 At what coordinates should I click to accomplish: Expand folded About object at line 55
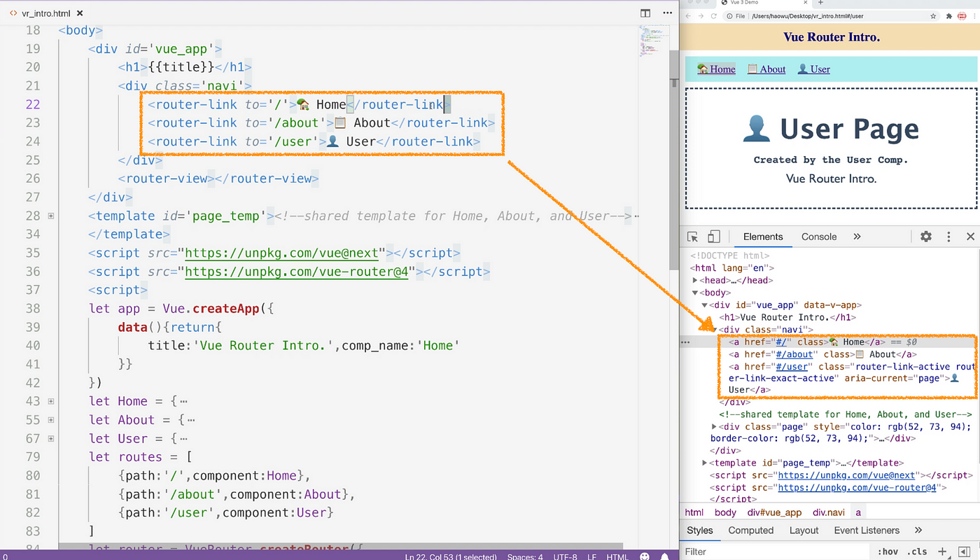[51, 420]
